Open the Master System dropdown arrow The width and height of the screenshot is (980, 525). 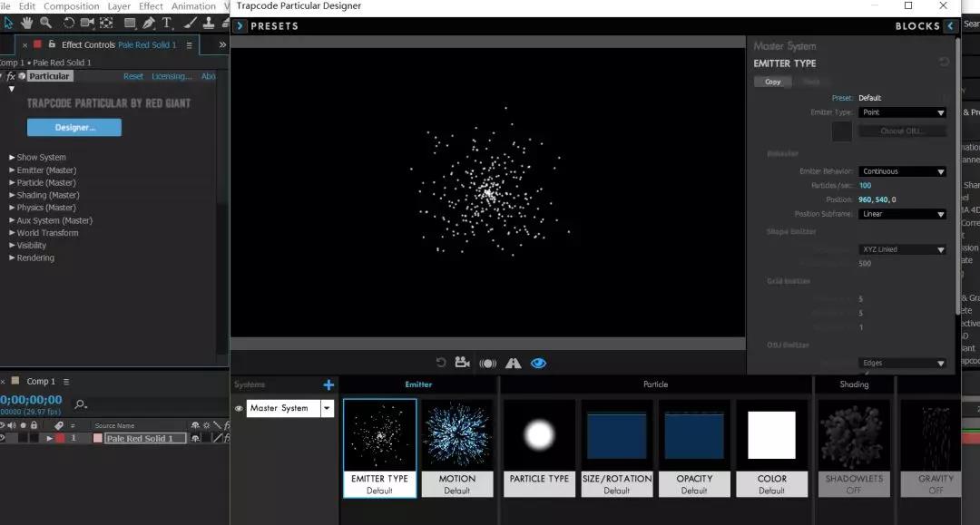point(327,408)
